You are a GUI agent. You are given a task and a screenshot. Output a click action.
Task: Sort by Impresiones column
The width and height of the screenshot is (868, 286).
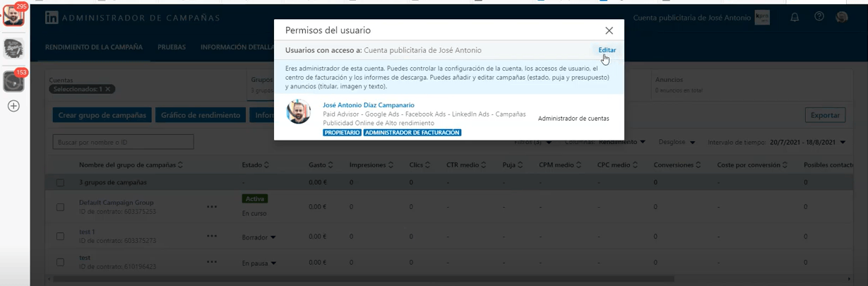(x=371, y=165)
